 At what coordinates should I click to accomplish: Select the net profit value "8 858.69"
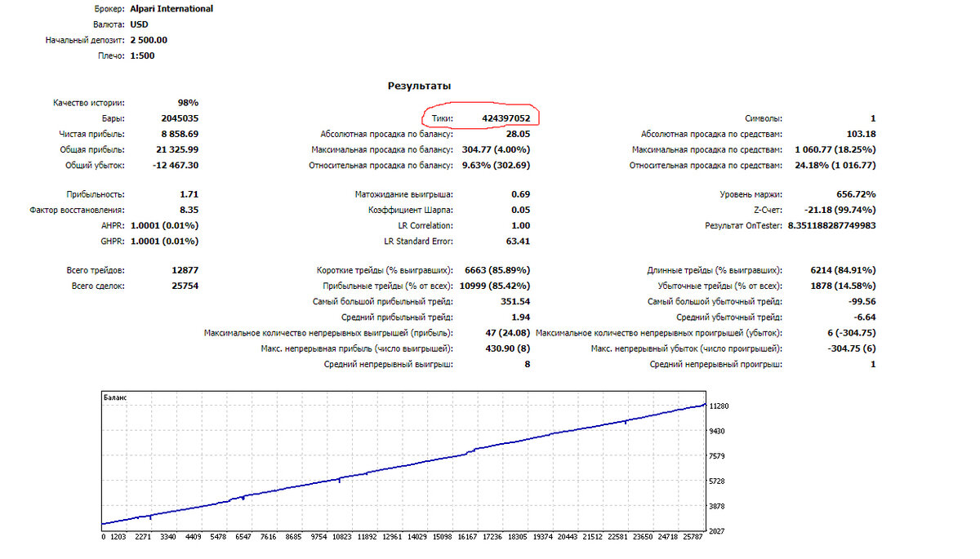(180, 134)
